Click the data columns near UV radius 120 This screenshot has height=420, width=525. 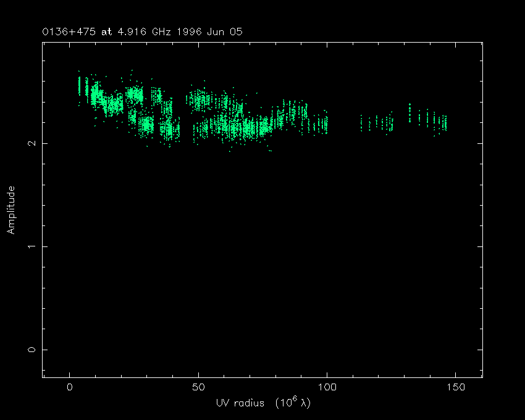click(x=378, y=124)
